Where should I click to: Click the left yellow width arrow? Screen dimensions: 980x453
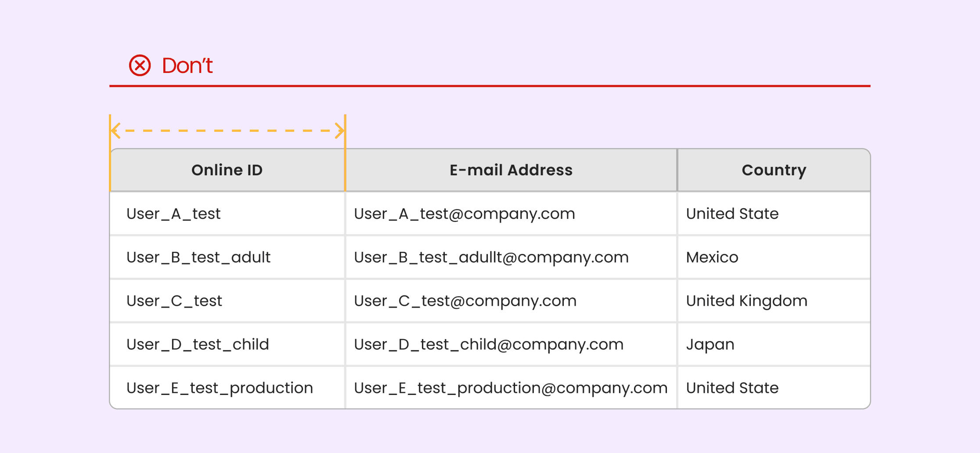pyautogui.click(x=116, y=130)
